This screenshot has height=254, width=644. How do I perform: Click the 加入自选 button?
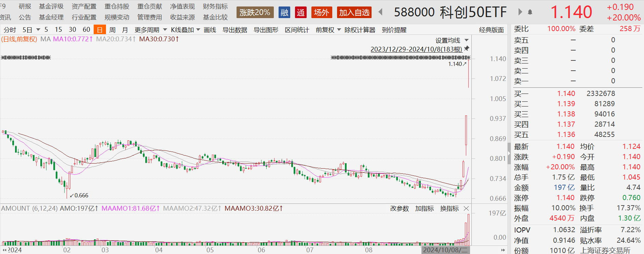click(x=354, y=13)
